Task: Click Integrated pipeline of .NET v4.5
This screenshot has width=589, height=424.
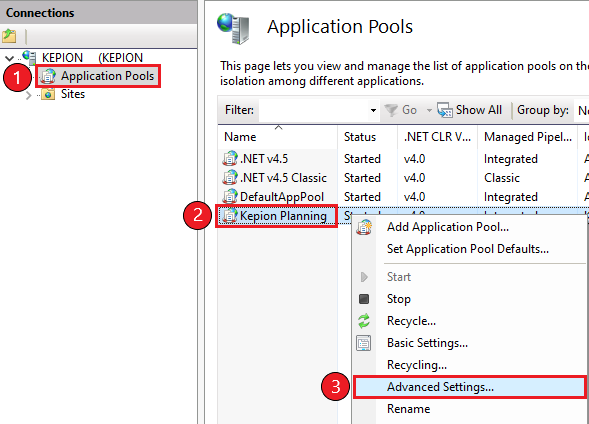Action: [510, 159]
